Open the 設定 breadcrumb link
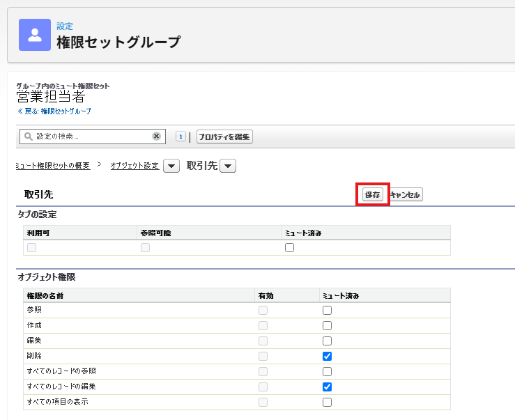Image resolution: width=515 pixels, height=420 pixels. (x=65, y=26)
